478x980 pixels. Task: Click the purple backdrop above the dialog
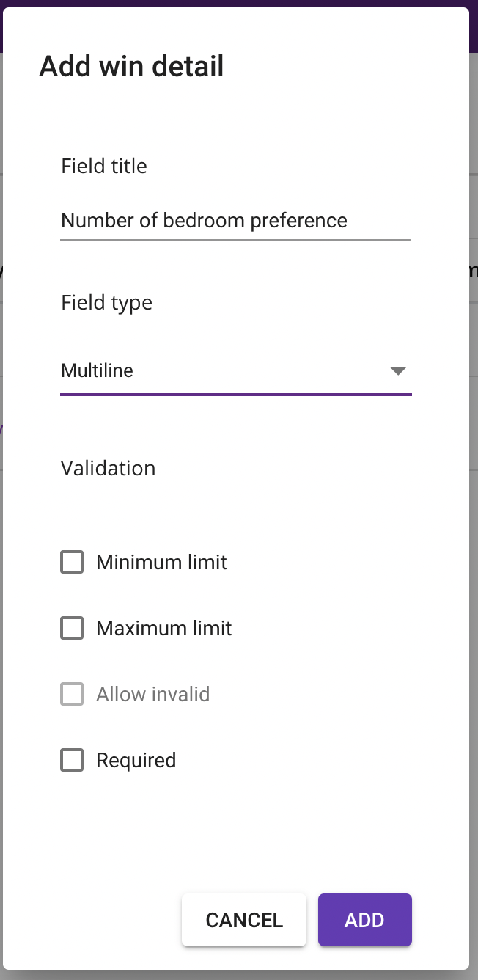239,3
